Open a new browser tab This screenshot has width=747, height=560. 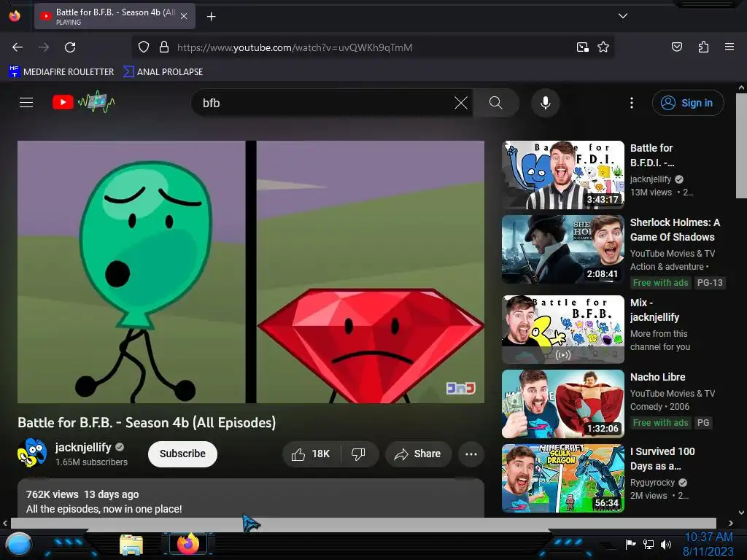211,17
